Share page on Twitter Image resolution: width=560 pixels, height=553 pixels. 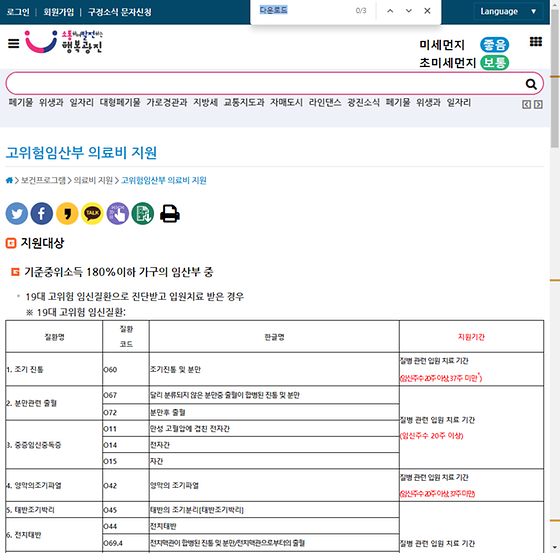point(17,214)
